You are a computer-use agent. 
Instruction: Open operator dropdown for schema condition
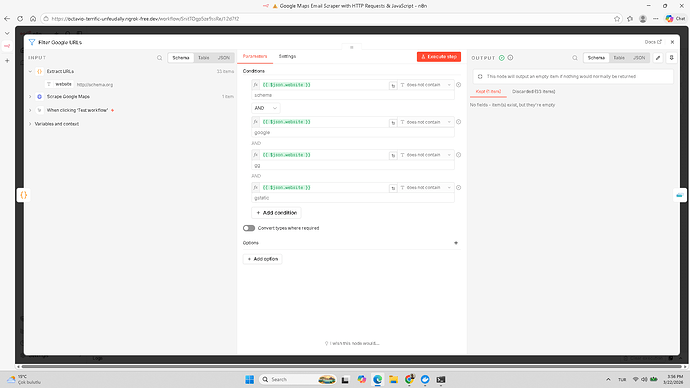pyautogui.click(x=426, y=84)
